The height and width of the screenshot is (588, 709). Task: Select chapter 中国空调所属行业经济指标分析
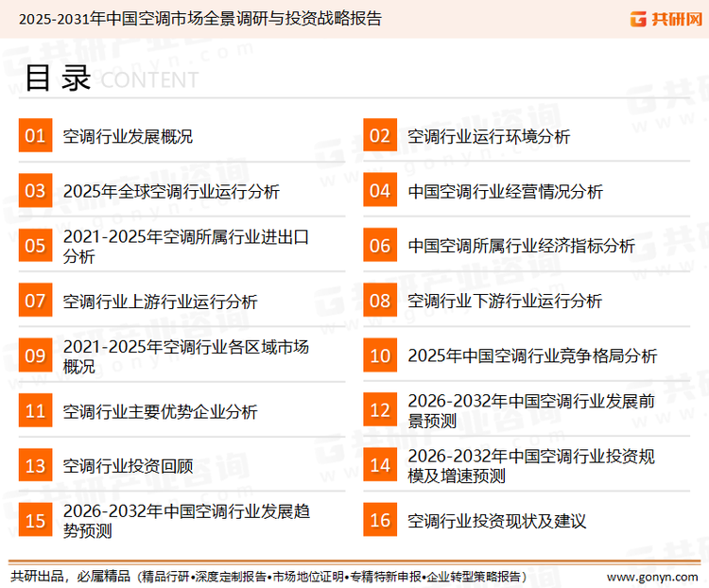(x=521, y=246)
